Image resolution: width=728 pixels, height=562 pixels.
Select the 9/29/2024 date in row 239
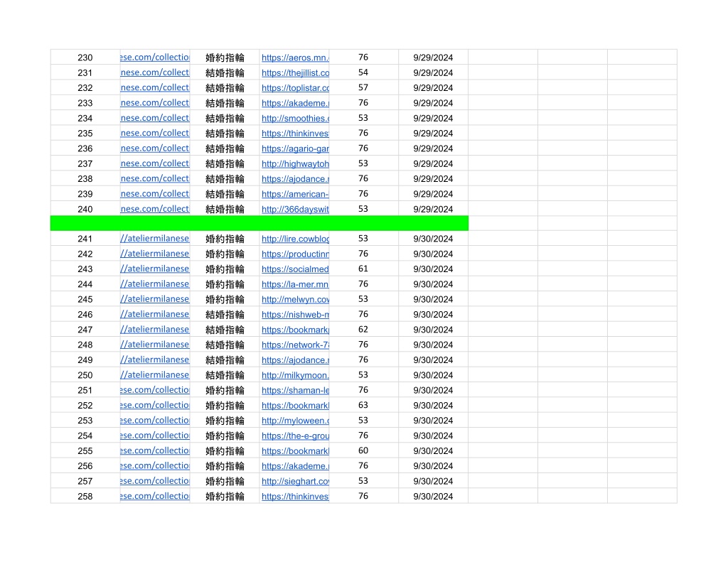click(433, 194)
